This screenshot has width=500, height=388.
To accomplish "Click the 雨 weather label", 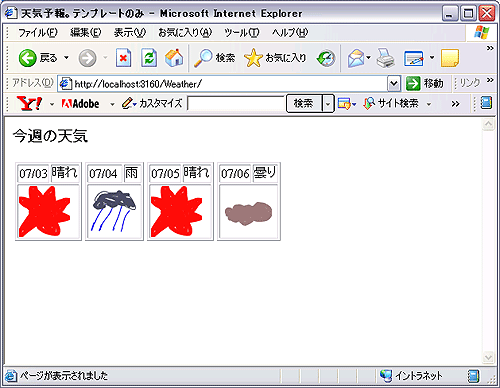I will click(132, 173).
